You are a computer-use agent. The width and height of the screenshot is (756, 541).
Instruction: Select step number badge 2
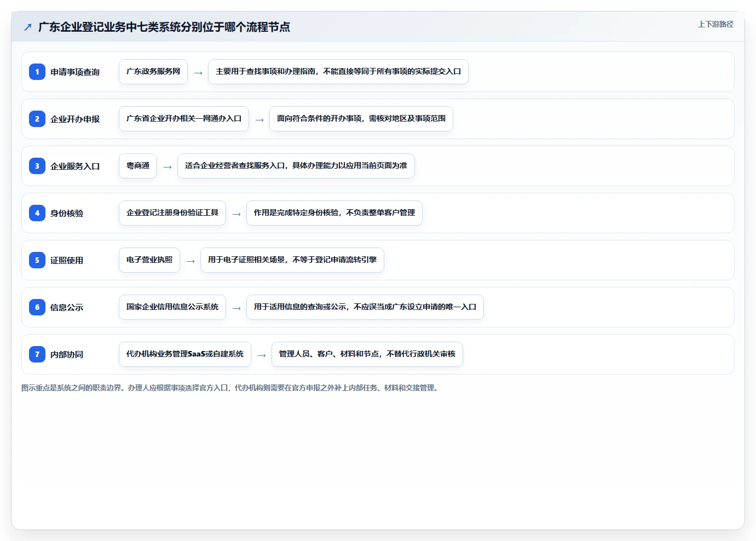click(x=37, y=119)
